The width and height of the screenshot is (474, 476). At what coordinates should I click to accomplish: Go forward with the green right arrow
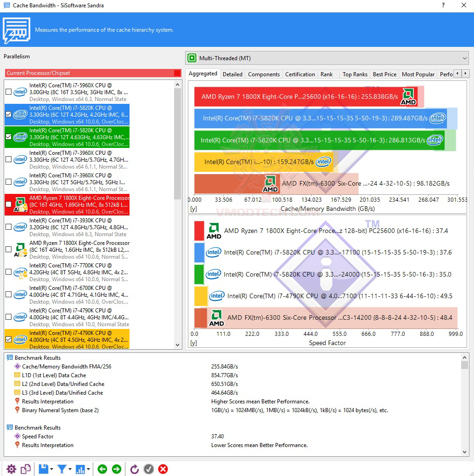pyautogui.click(x=117, y=469)
